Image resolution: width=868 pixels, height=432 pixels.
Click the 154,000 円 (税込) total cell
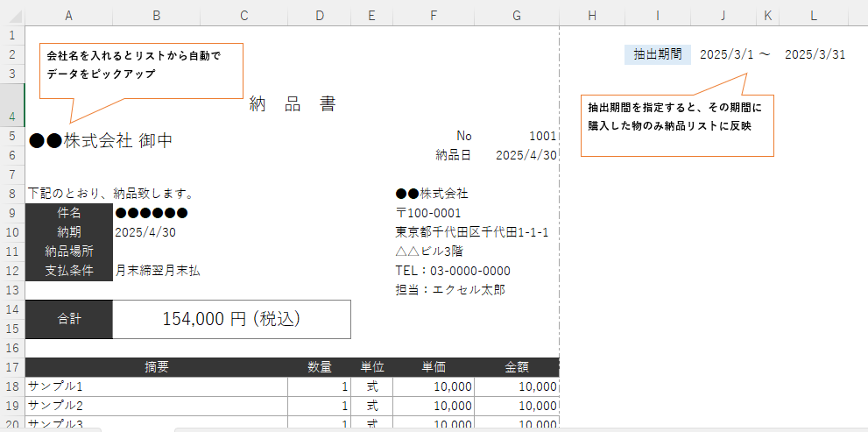[232, 319]
